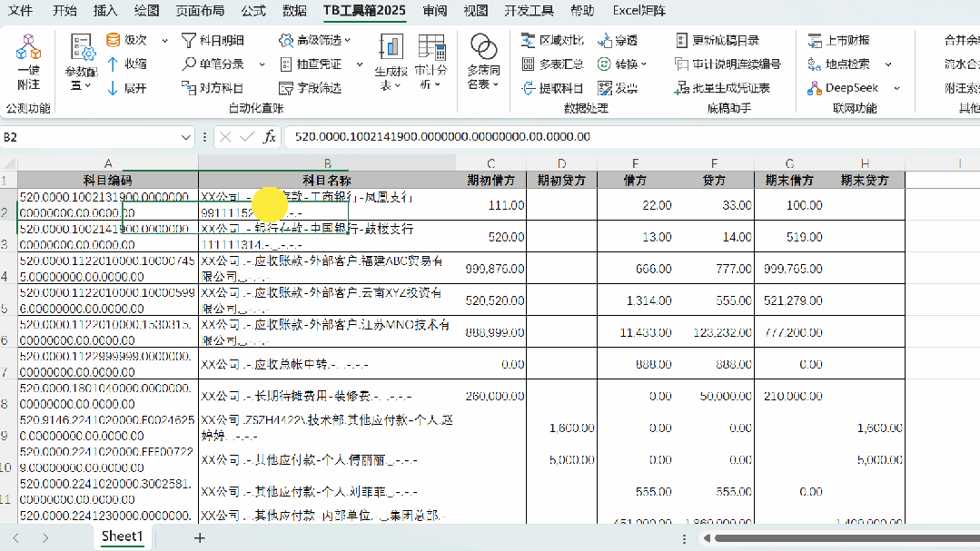Click the 多表汇总 button
The width and height of the screenshot is (980, 551).
pyautogui.click(x=552, y=64)
